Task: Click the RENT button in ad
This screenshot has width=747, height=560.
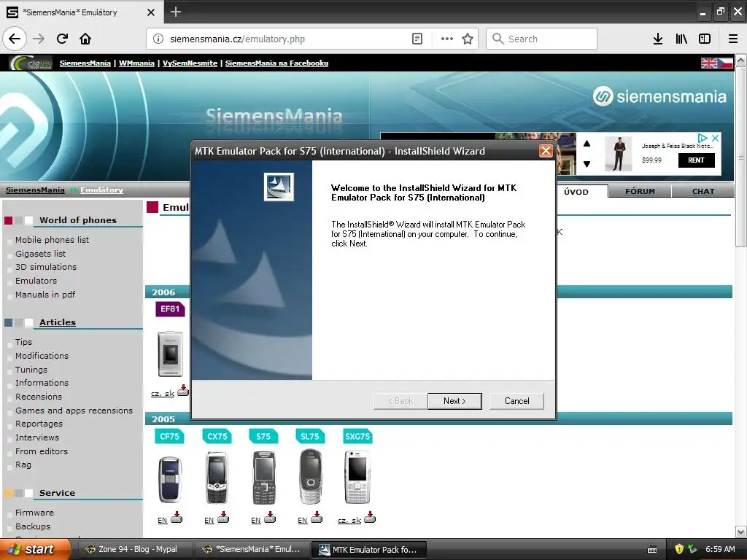Action: (696, 160)
